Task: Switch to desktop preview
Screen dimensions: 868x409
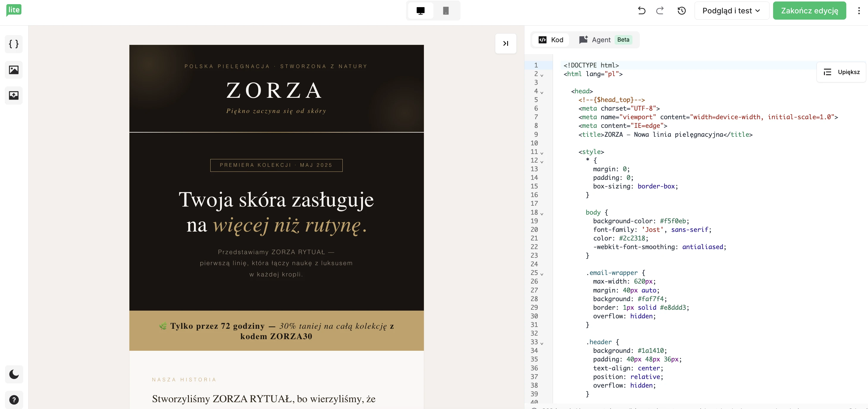Action: coord(421,10)
